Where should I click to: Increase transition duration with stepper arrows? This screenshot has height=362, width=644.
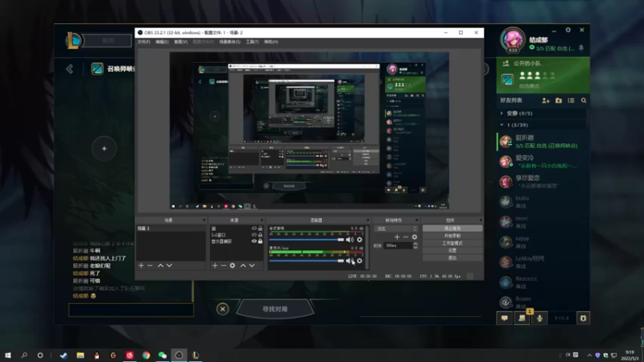click(415, 244)
